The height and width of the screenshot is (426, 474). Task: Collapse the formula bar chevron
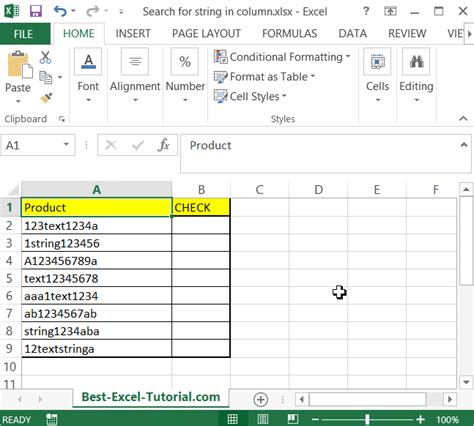(464, 145)
